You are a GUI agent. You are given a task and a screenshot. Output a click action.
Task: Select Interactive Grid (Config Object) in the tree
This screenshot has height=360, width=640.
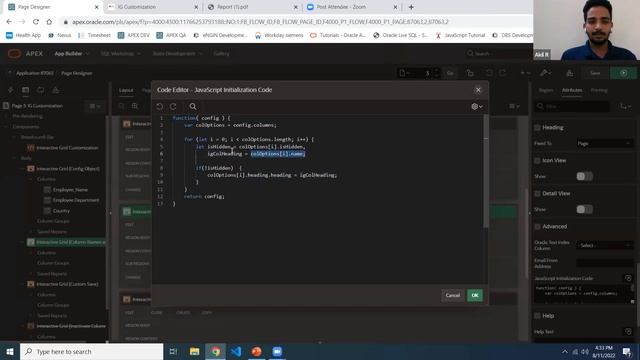[68, 169]
